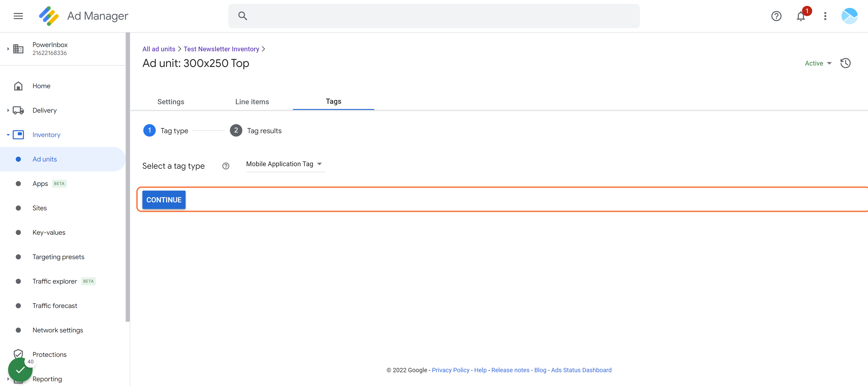868x386 pixels.
Task: Click the account avatar
Action: point(849,16)
